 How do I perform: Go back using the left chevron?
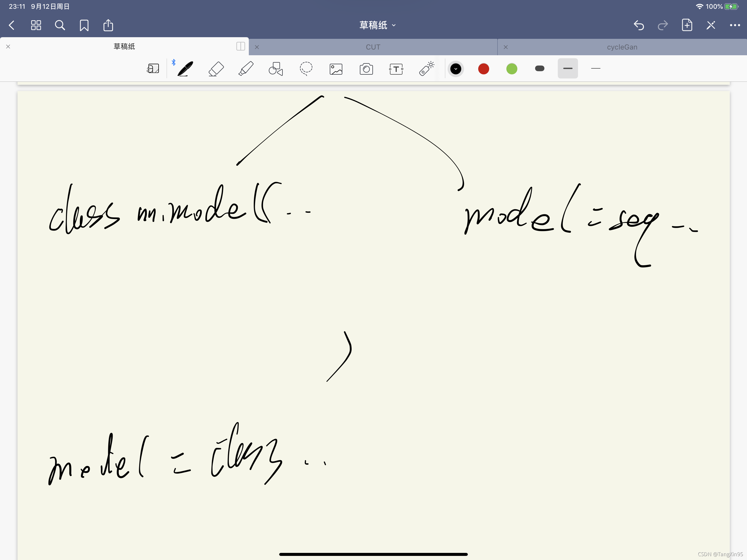coord(12,25)
